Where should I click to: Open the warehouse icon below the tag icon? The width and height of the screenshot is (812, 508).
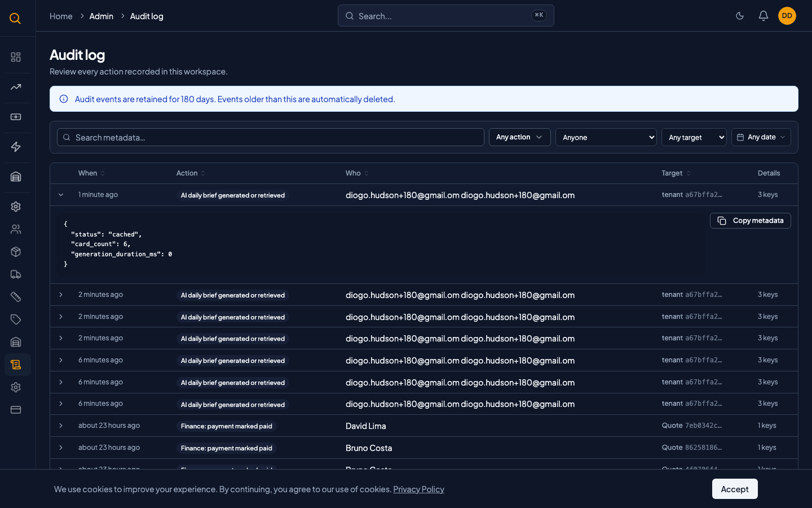coord(16,342)
